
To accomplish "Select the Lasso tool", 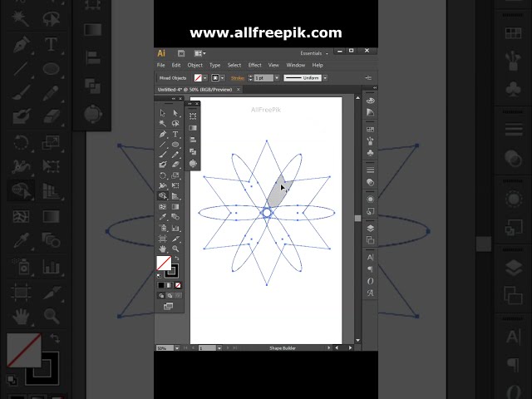I will click(175, 124).
